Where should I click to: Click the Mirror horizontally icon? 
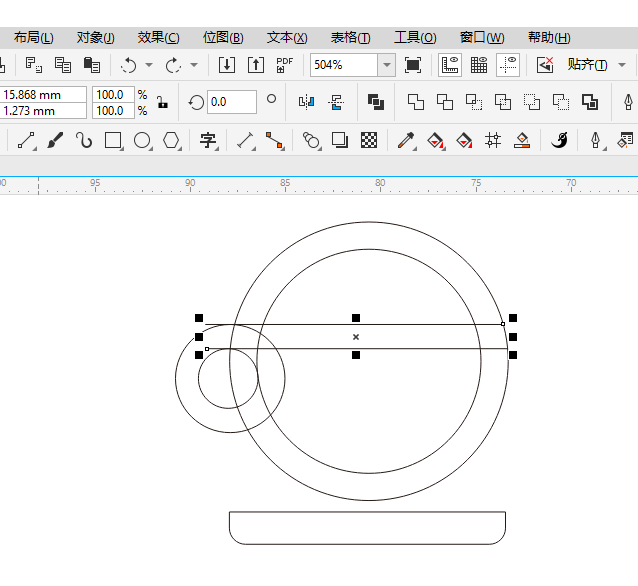[306, 102]
